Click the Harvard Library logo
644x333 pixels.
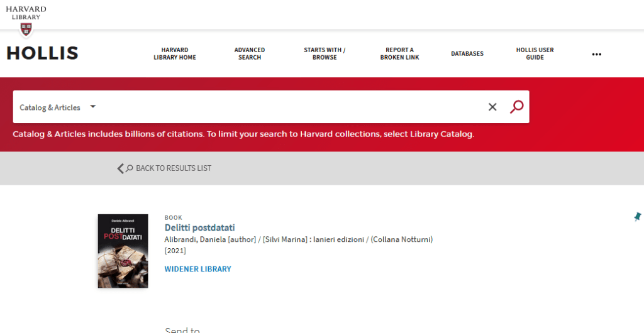tap(26, 13)
